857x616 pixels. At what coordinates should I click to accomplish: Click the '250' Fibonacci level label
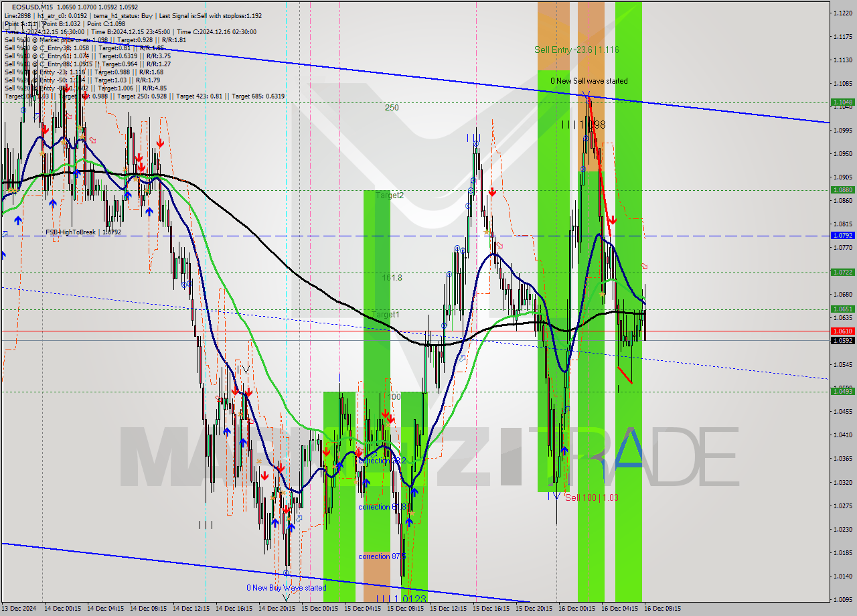(392, 108)
